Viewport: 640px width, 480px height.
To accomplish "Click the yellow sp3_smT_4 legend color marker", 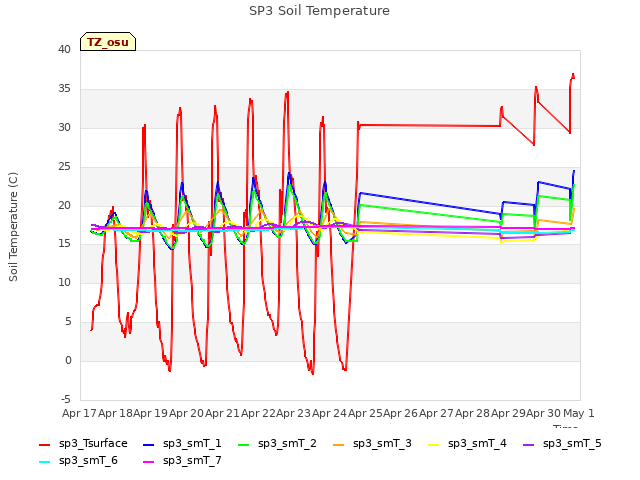I will click(x=433, y=444).
